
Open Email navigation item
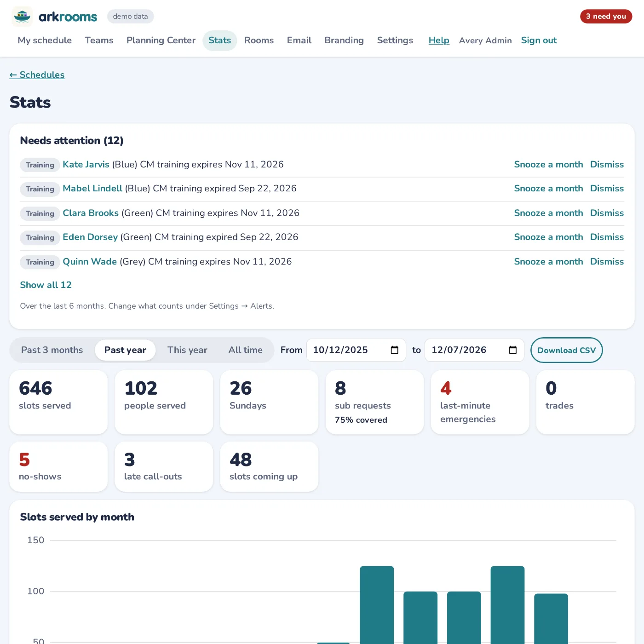pos(299,40)
